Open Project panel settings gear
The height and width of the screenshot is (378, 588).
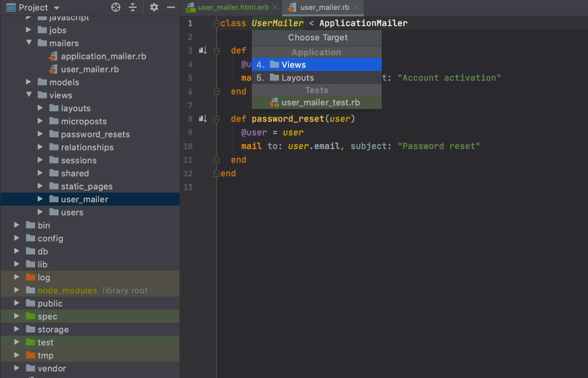click(154, 7)
